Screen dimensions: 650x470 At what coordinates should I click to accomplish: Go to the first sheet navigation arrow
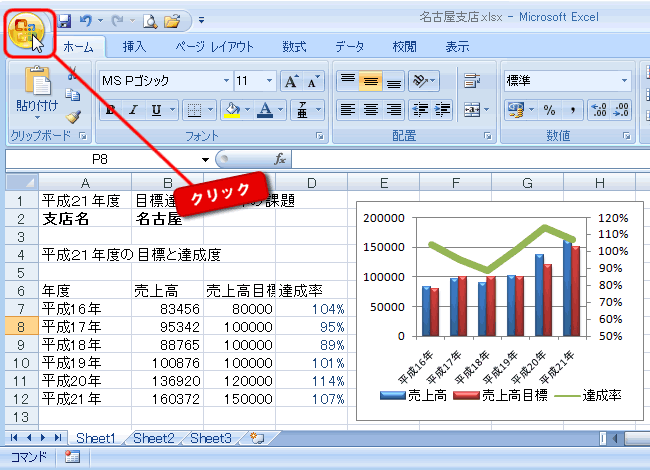[x=14, y=438]
